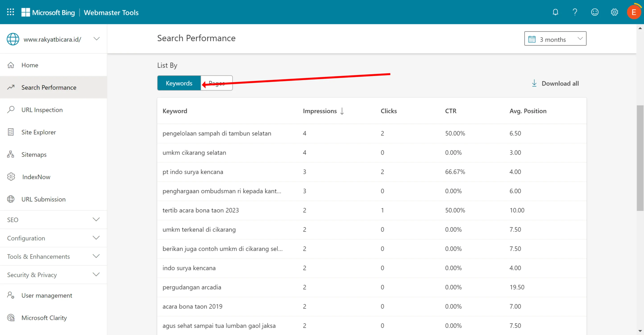Open notifications bell icon

555,12
